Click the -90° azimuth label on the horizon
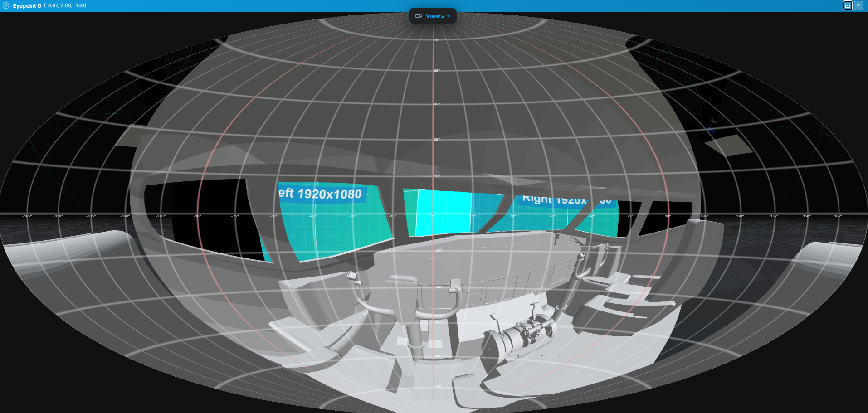This screenshot has height=413, width=868. point(197,216)
